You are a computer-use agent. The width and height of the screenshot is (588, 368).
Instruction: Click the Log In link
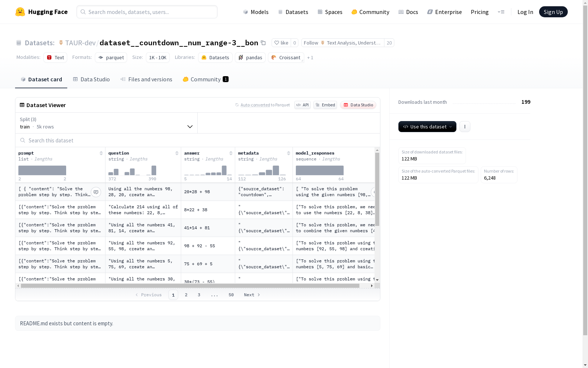tap(525, 12)
